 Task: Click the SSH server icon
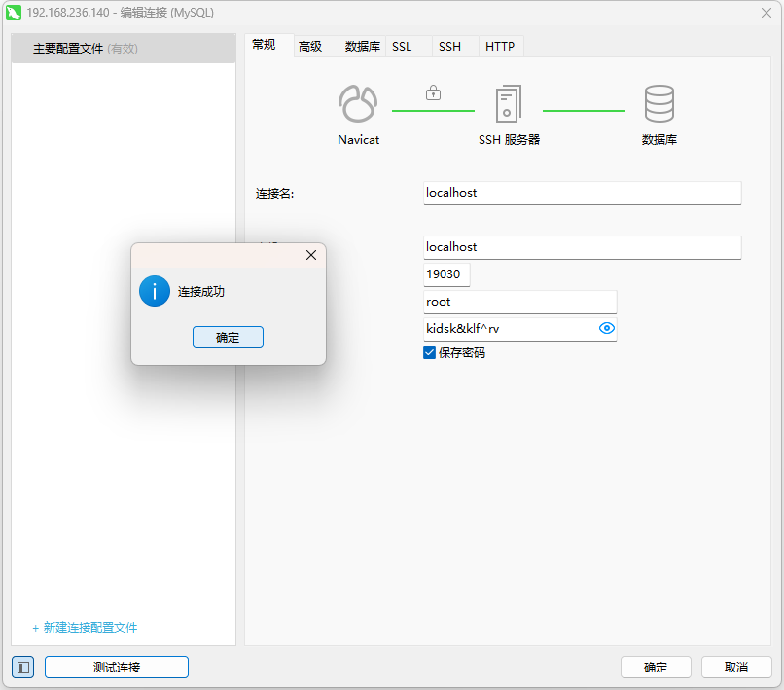point(508,103)
